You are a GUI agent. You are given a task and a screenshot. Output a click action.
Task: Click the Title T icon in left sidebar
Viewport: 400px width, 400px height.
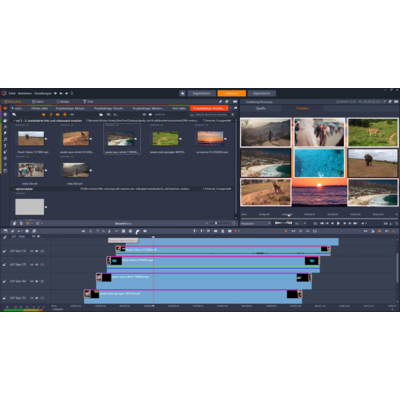(5, 146)
